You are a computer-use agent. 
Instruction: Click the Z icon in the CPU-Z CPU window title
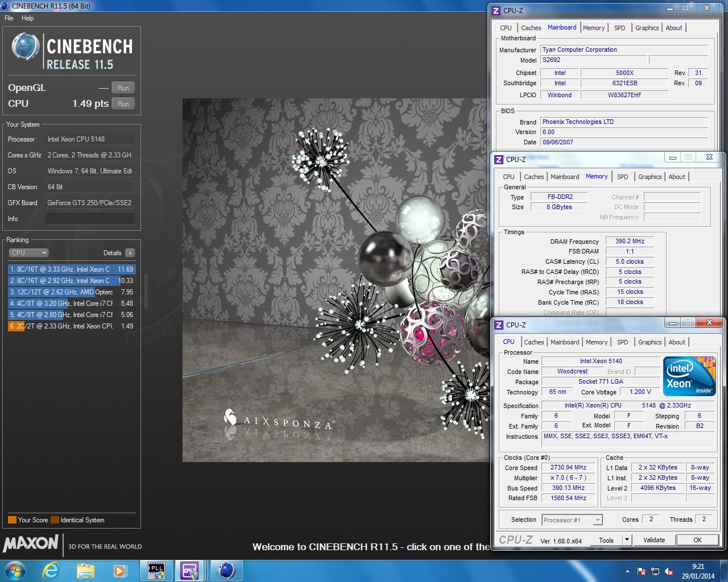click(499, 325)
